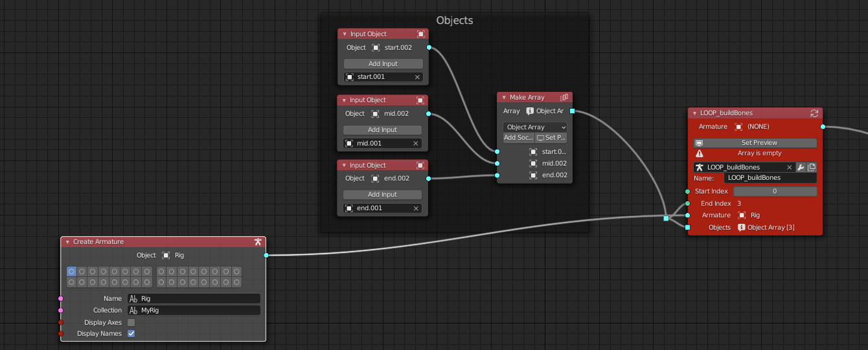Click object icon beside Rig in Create Armature
Screen dimensions: 868x350
click(x=166, y=256)
